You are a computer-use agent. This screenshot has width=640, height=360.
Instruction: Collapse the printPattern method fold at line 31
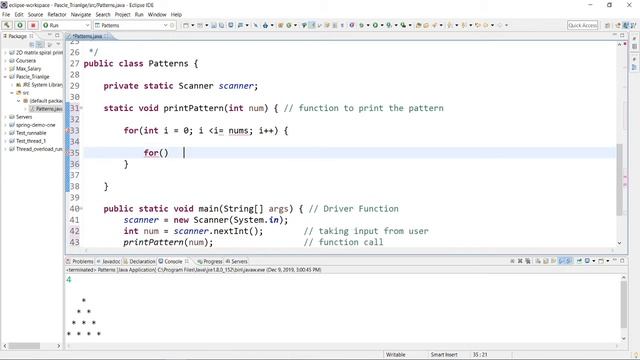[81, 108]
